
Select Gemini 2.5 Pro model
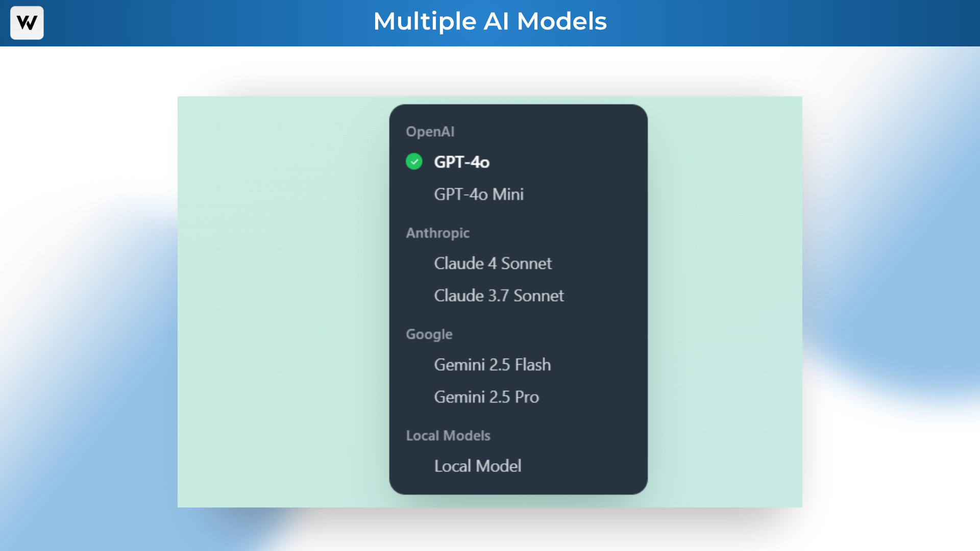[x=486, y=397]
